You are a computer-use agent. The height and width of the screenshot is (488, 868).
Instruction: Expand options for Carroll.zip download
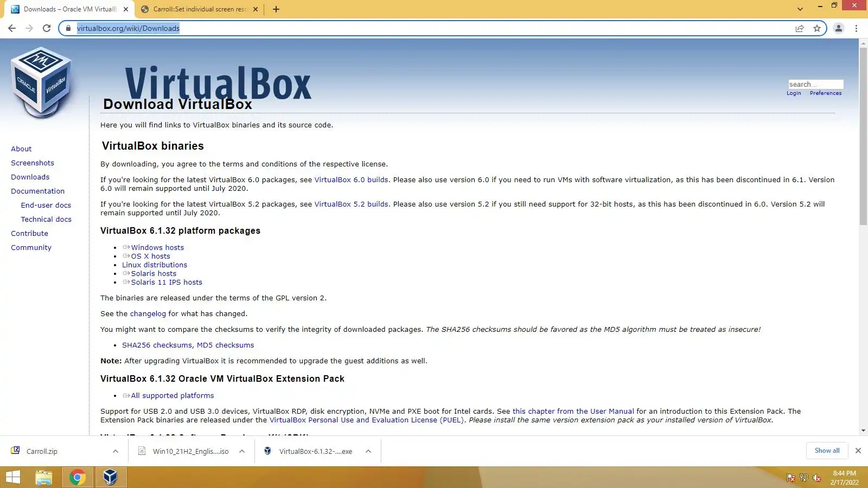(116, 451)
